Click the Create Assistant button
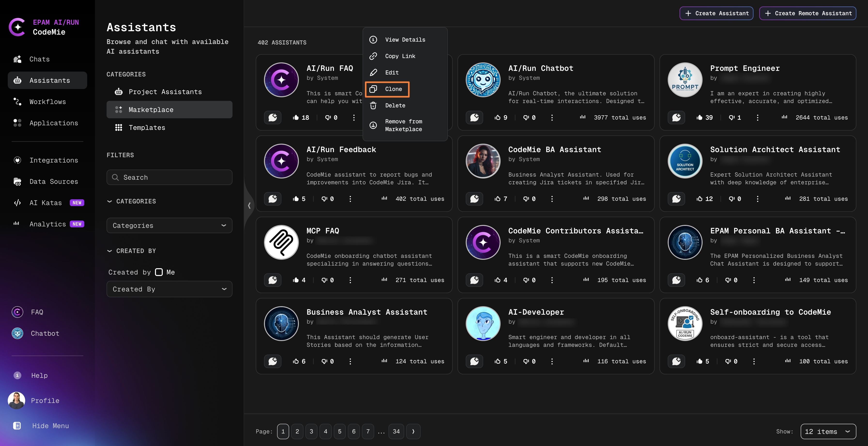This screenshot has width=868, height=446. 716,14
